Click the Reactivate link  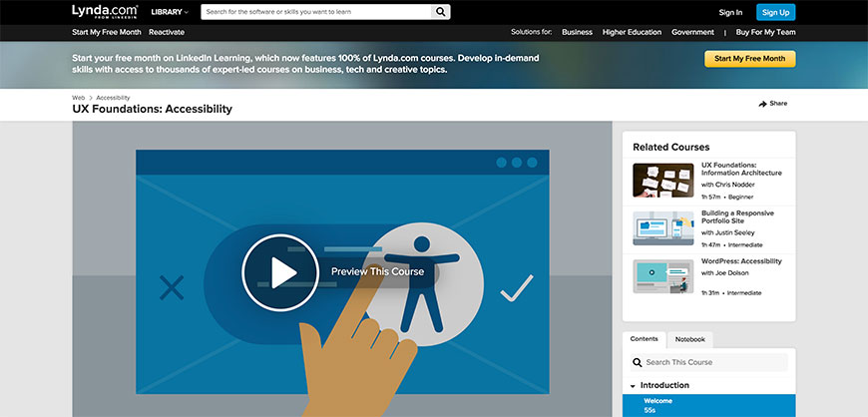coord(167,32)
